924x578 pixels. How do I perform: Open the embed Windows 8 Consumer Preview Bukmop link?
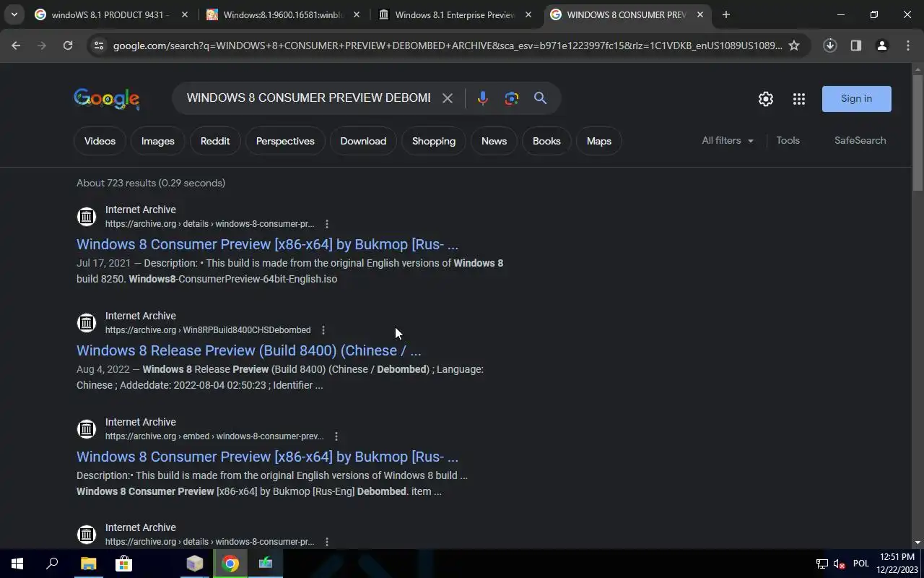tap(267, 457)
